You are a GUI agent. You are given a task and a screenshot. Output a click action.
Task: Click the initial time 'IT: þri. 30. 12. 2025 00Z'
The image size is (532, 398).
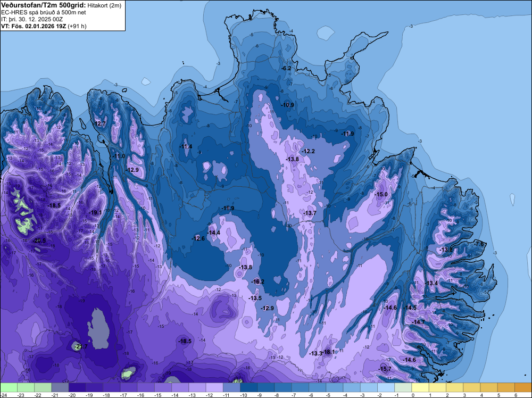tap(32, 19)
